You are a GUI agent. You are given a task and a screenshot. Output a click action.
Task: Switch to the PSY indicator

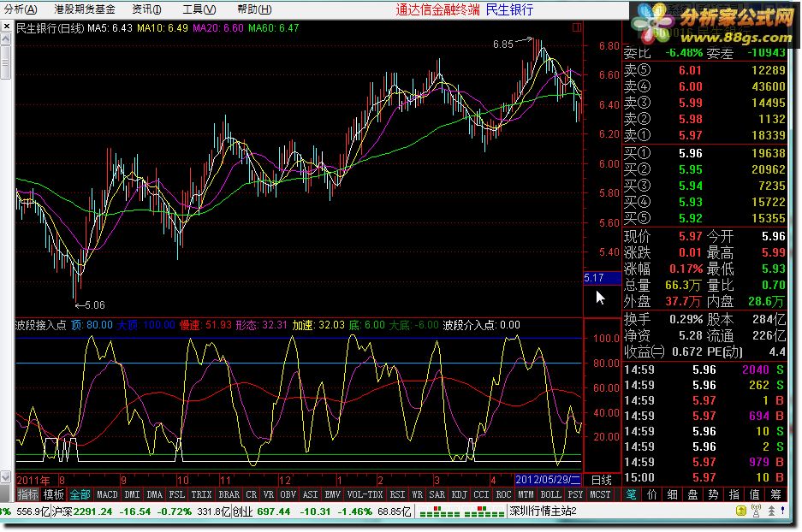coord(575,494)
